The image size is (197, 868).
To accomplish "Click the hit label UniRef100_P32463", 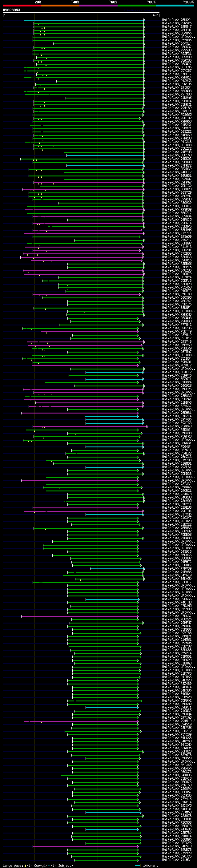I will tap(177, 287).
